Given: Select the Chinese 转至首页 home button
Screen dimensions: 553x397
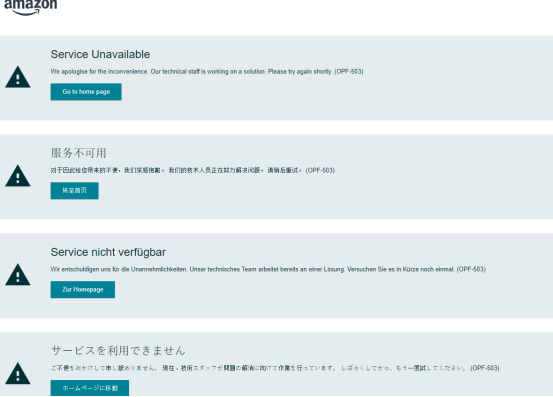Looking at the screenshot, I should point(74,190).
